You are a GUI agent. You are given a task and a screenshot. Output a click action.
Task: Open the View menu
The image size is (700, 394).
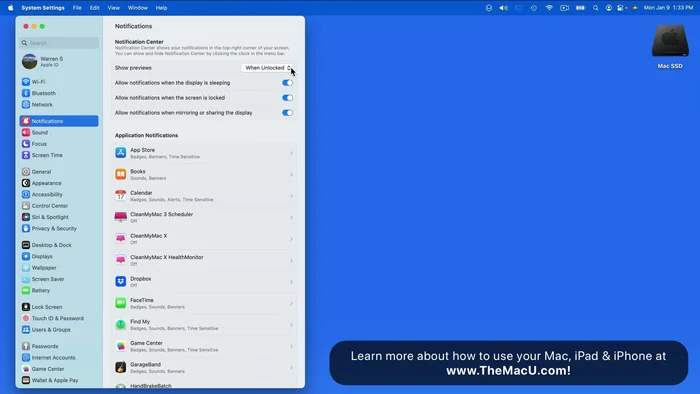[113, 8]
